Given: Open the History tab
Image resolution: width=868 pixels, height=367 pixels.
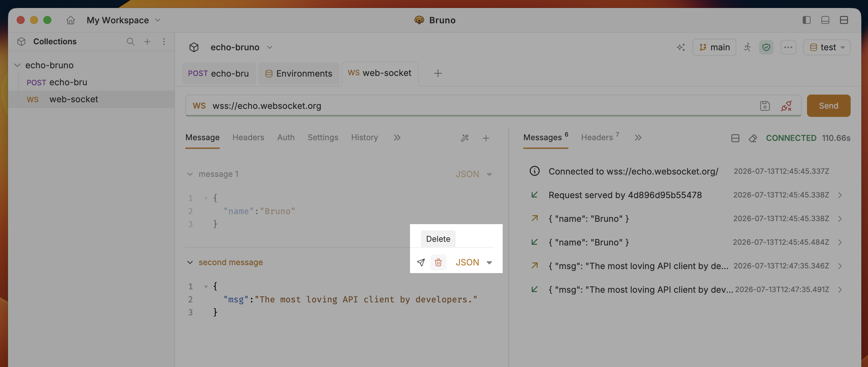Looking at the screenshot, I should point(365,137).
